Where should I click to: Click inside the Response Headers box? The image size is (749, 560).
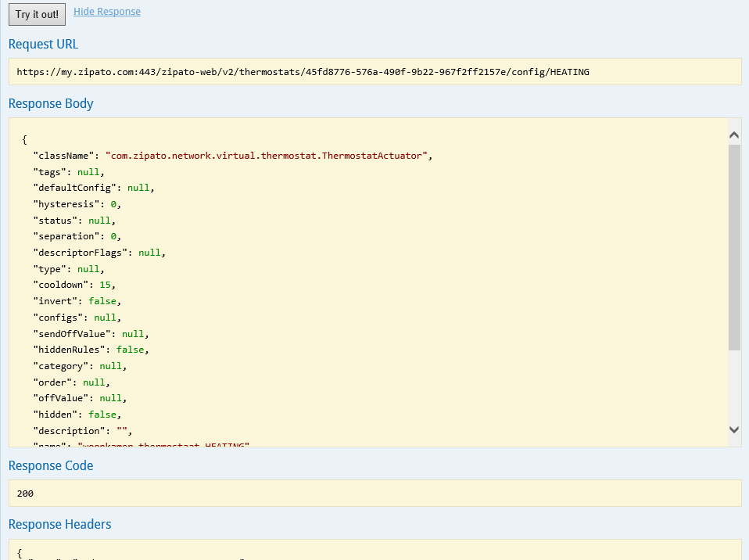click(x=374, y=550)
